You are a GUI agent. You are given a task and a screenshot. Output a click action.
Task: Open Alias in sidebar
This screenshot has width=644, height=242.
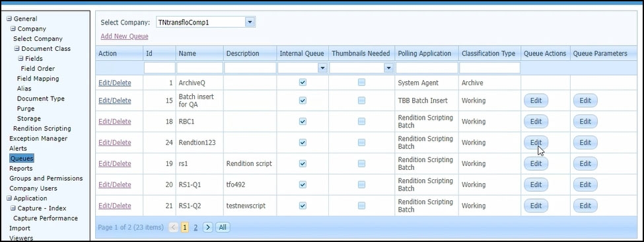tap(24, 89)
